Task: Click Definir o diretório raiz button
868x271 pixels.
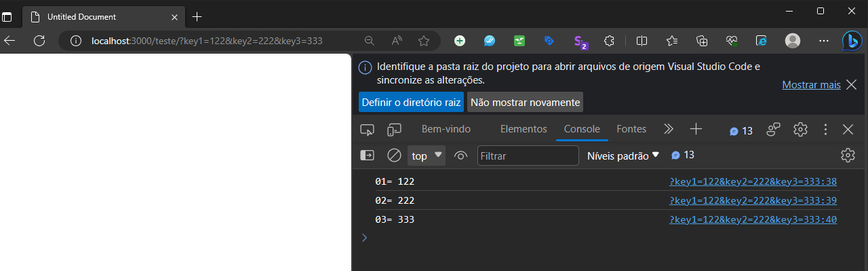Action: 411,103
